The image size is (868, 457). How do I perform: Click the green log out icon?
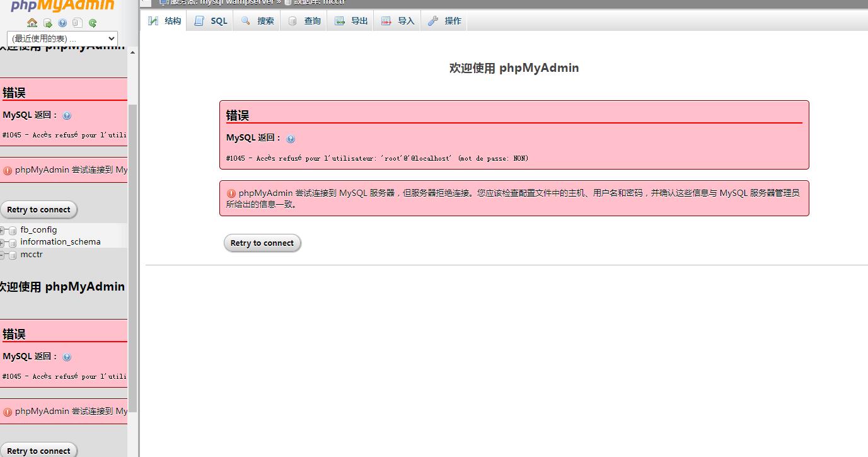tap(47, 23)
